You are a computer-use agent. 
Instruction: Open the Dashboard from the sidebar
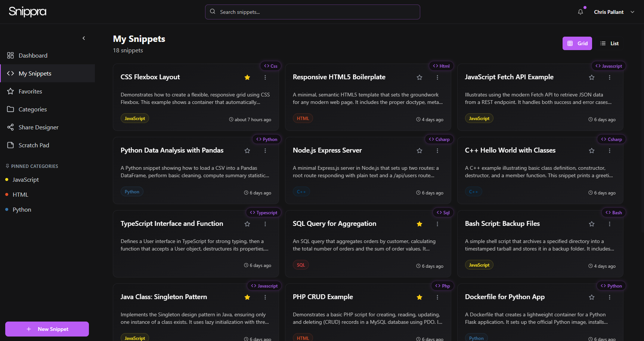33,55
